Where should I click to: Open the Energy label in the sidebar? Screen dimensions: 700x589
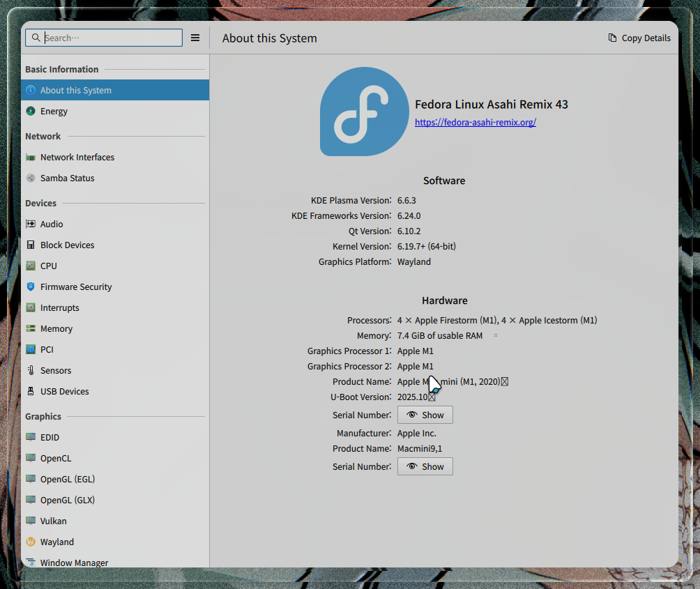pos(54,112)
